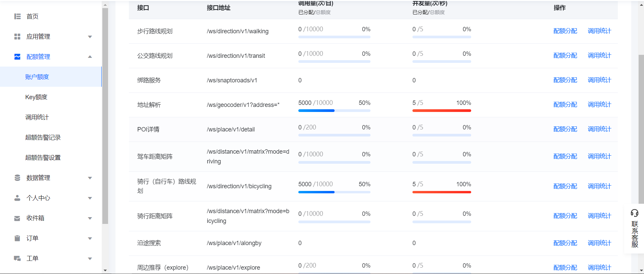Open 联系客服 headset support widget
This screenshot has height=274, width=644.
(x=635, y=229)
